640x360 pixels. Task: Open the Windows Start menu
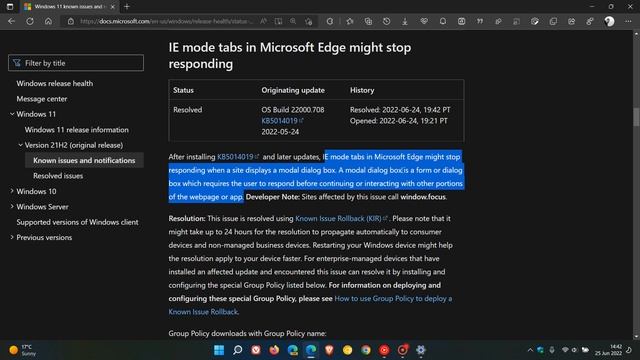(x=219, y=350)
